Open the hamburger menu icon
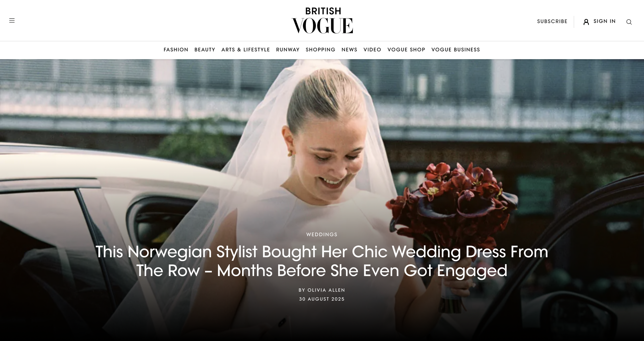The height and width of the screenshot is (341, 644). coord(12,21)
